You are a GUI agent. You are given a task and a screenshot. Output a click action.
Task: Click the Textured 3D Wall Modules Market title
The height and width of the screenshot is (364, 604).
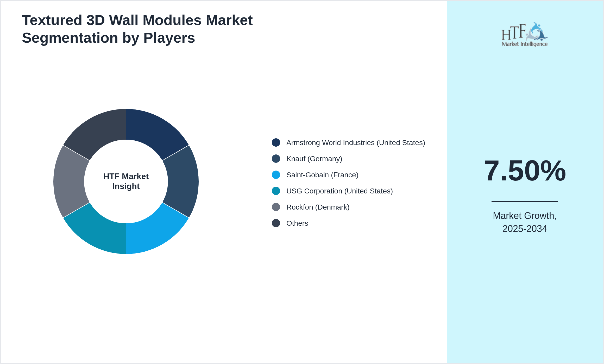click(x=137, y=29)
